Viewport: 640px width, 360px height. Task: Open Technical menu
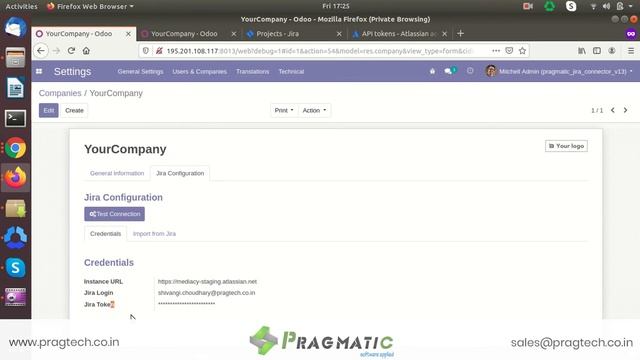point(291,71)
